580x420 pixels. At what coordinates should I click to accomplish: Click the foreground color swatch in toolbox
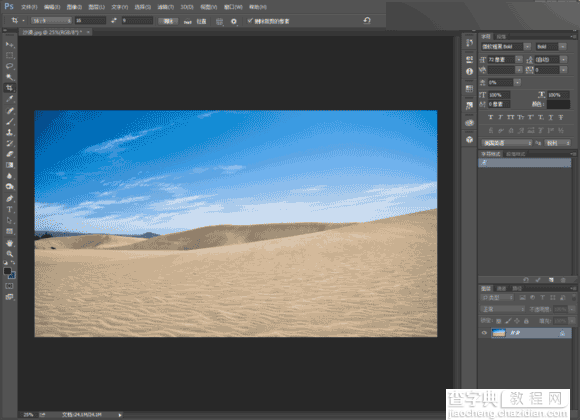[x=7, y=271]
